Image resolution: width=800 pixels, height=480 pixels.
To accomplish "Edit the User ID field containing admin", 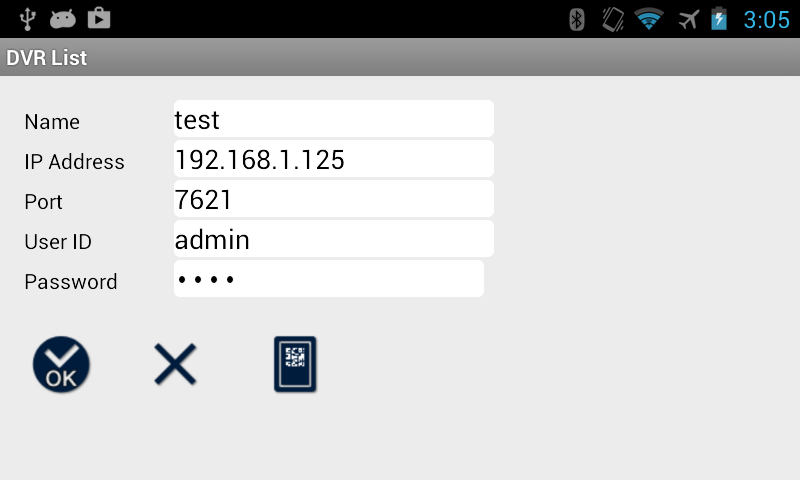I will click(x=334, y=238).
